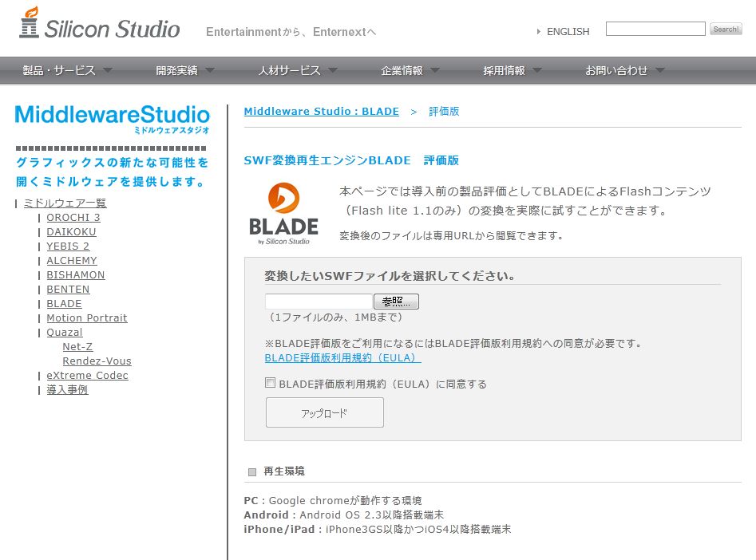Image resolution: width=756 pixels, height=560 pixels.
Task: Expand dropdown arrow next to 製品・サービス
Action: [108, 70]
